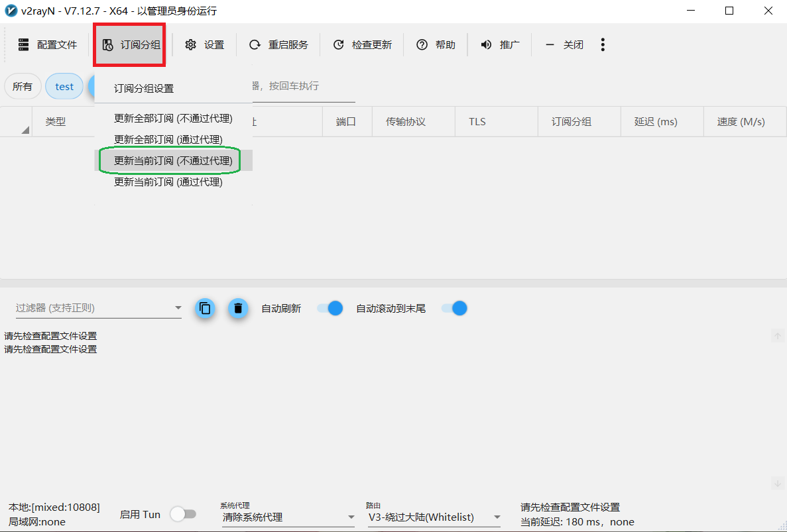This screenshot has width=787, height=532.
Task: Turn off 自动滚动到末尾 switch
Action: point(455,308)
